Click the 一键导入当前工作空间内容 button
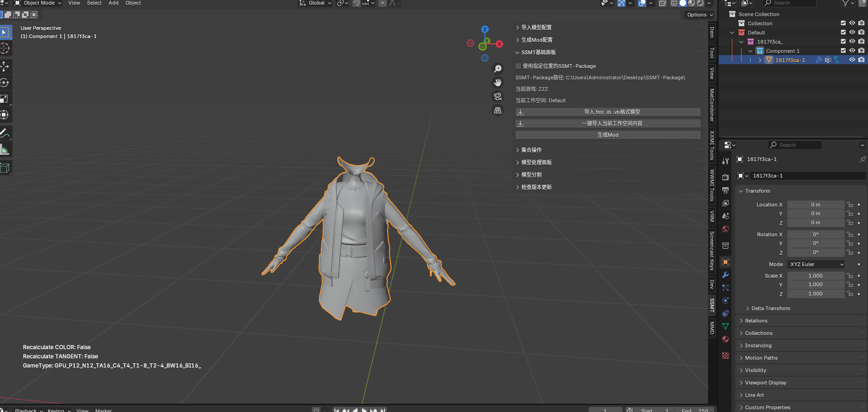Viewport: 868px width, 412px height. coord(608,123)
